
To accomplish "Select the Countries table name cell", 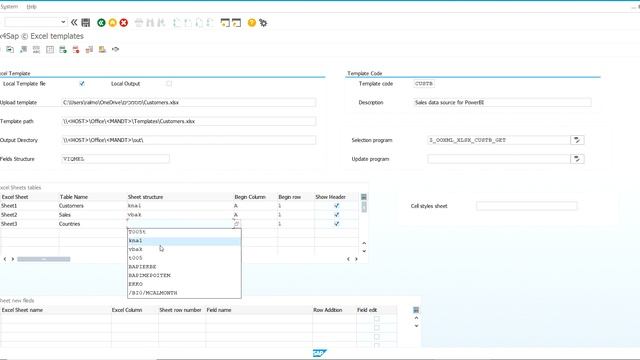I will pyautogui.click(x=93, y=224).
